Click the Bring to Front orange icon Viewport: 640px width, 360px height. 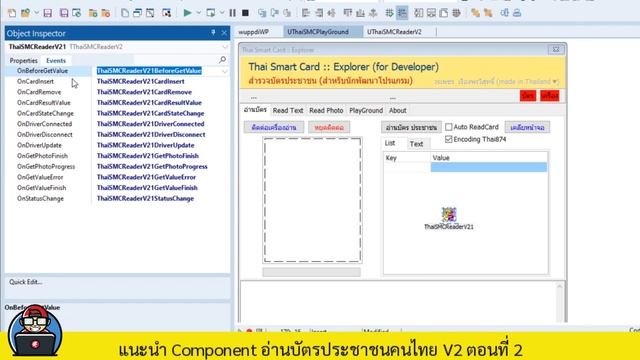click(x=476, y=13)
